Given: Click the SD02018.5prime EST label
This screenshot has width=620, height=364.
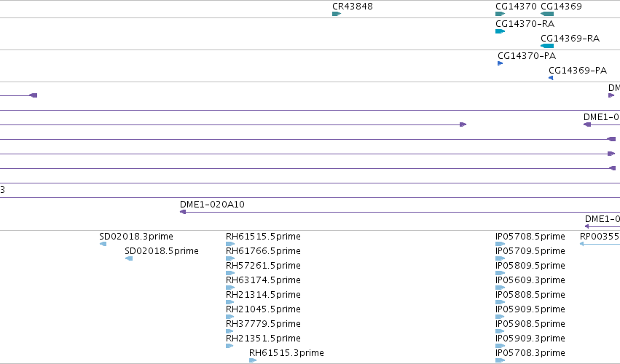Looking at the screenshot, I should (161, 251).
